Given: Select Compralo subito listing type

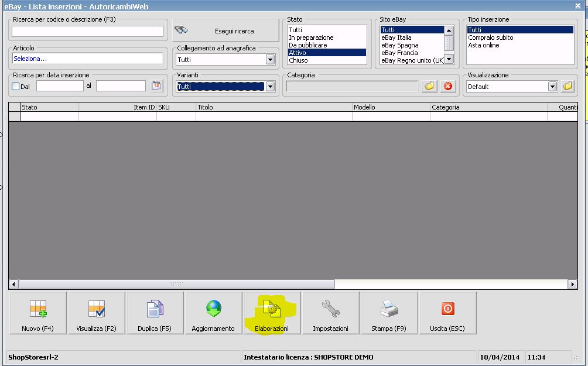Looking at the screenshot, I should (x=520, y=37).
